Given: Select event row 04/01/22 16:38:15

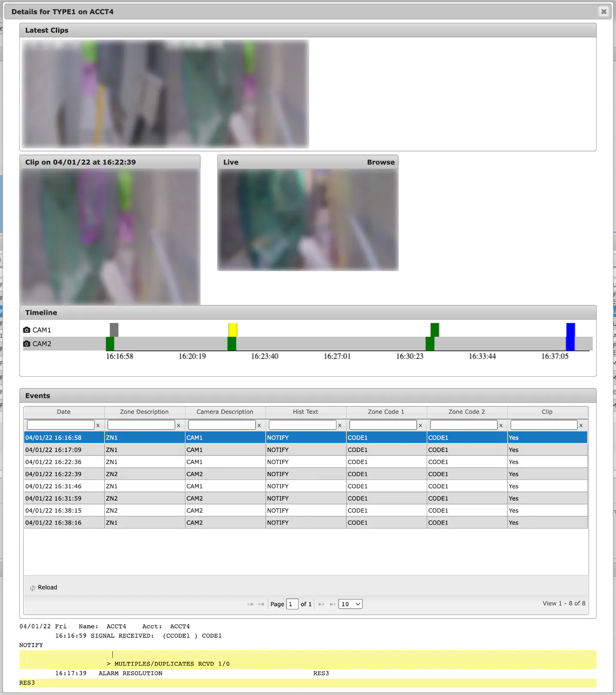Looking at the screenshot, I should [x=305, y=510].
